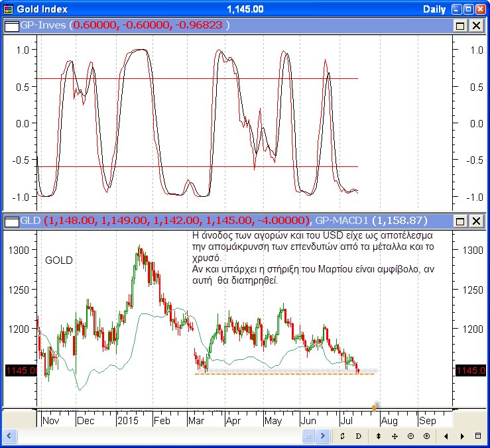Close the Gold Index window
This screenshot has height=448, width=490.
pyautogui.click(x=481, y=9)
